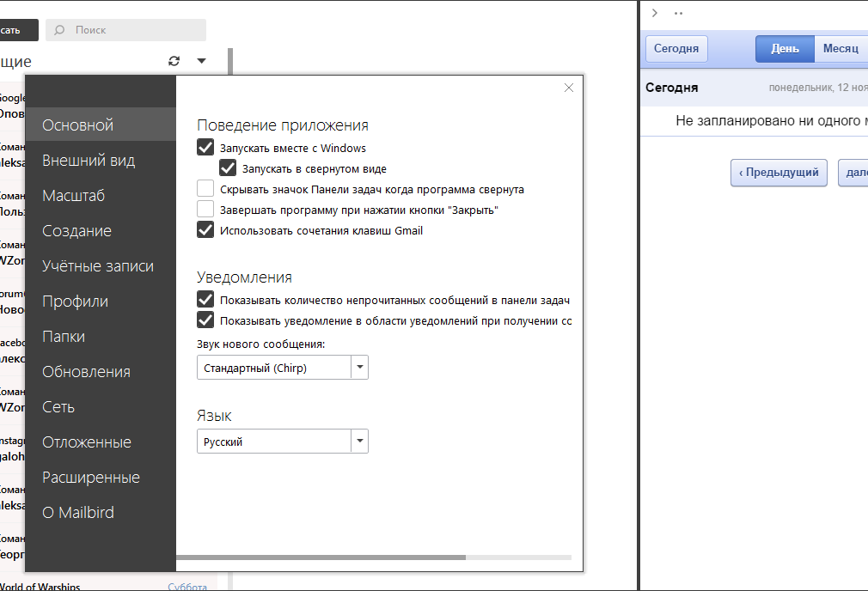Open the Сеть settings tab
Screen dimensions: 868x591
[101, 406]
